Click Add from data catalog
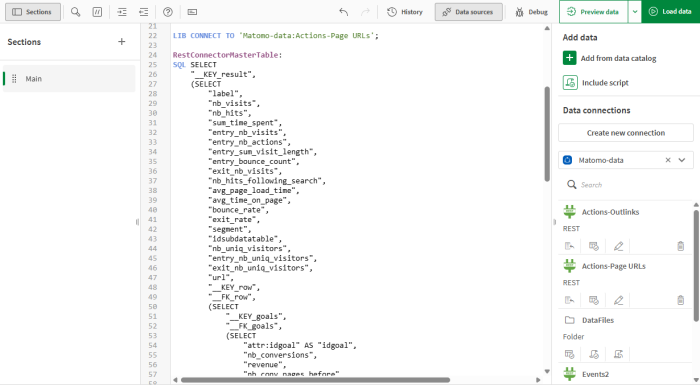This screenshot has width=700, height=386. pos(609,58)
